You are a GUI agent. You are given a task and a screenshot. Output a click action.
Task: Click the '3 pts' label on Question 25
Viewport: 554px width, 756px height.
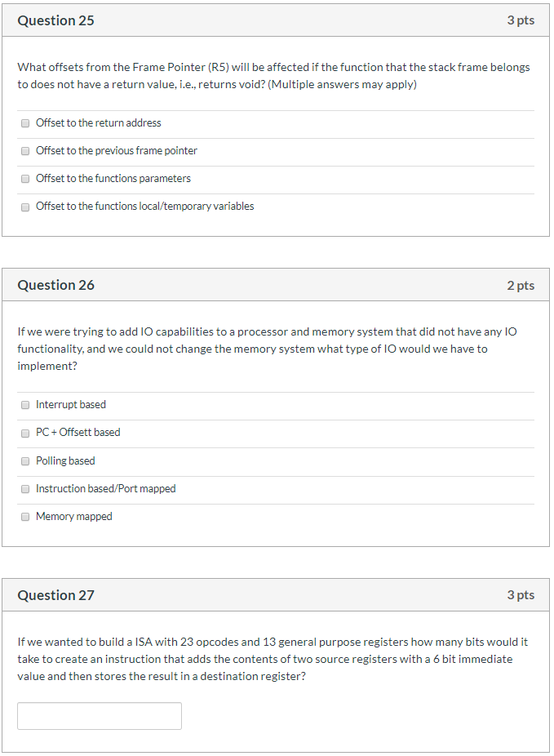pos(521,20)
